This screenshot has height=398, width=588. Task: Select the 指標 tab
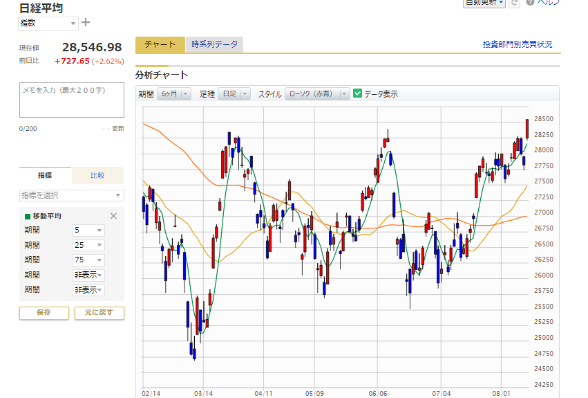[45, 175]
